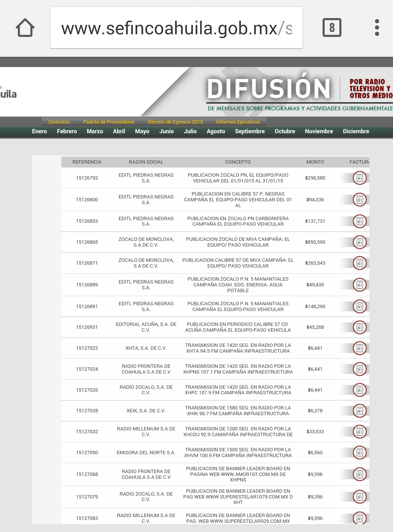Open Decreto de Egresos 2015
This screenshot has height=532, width=393.
point(175,122)
